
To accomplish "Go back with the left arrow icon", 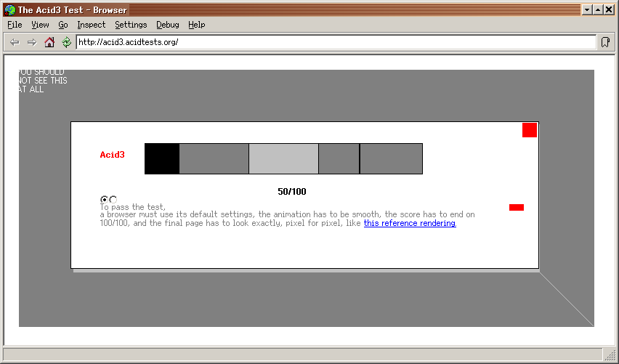I will [15, 42].
